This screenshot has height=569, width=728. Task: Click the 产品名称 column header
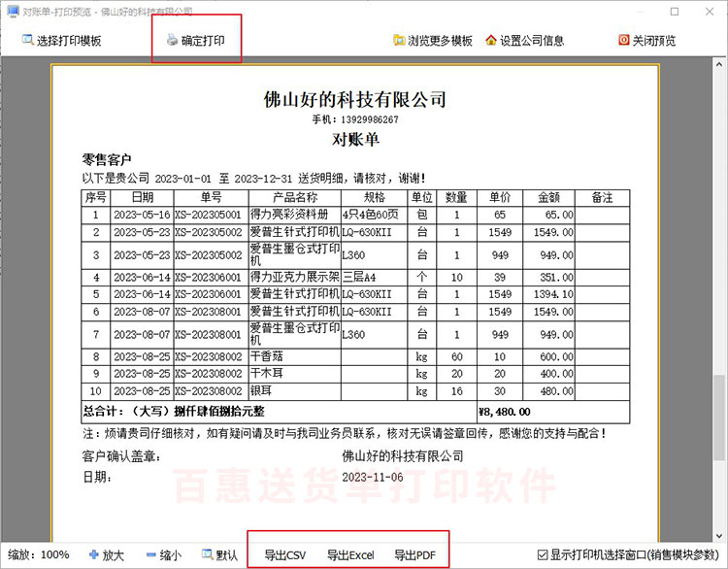(295, 197)
